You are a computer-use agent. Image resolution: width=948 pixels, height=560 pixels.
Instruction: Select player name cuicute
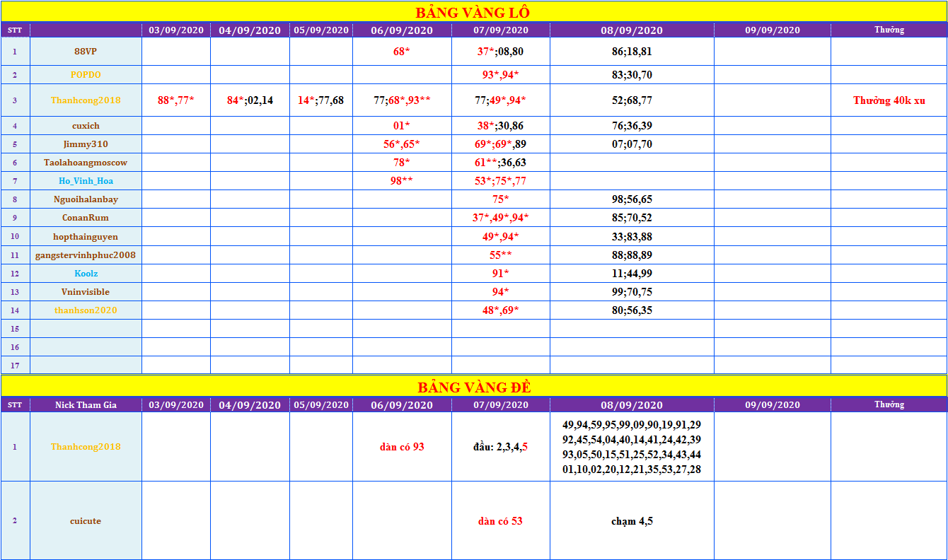click(86, 521)
